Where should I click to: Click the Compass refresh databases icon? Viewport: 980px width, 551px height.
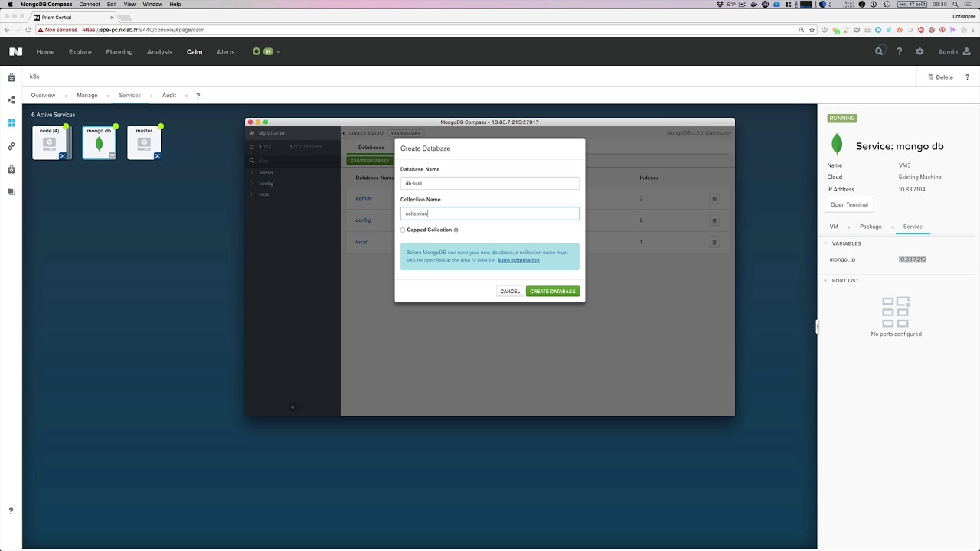[252, 147]
